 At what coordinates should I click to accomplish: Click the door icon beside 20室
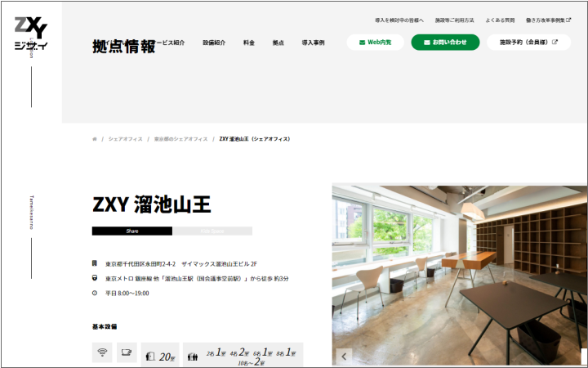(150, 357)
